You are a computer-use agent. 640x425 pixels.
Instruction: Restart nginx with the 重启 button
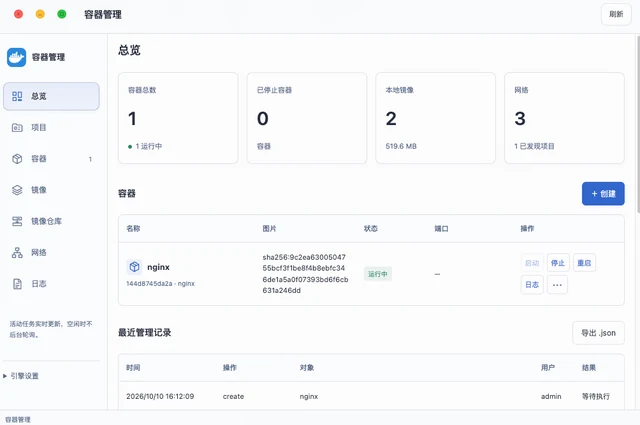[x=584, y=263]
